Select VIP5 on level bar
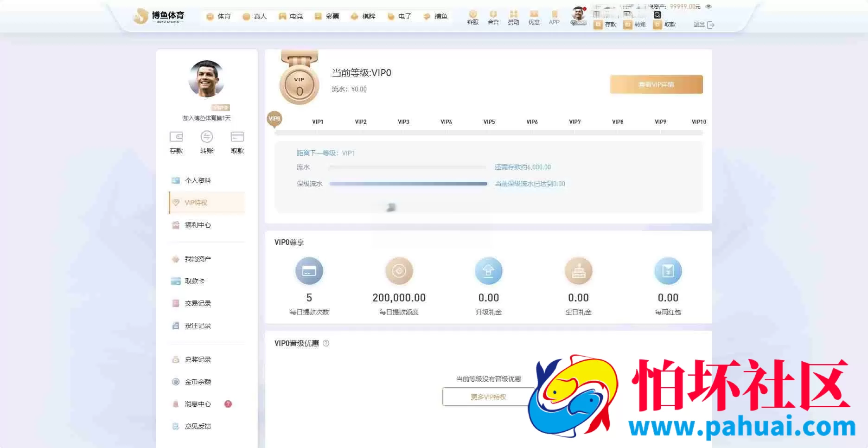The width and height of the screenshot is (868, 448). point(489,122)
